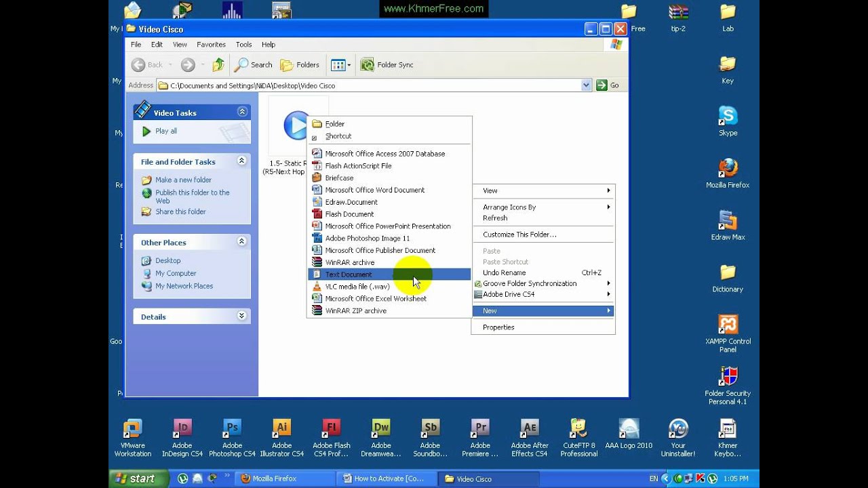
Task: Open the Tools menu
Action: (x=243, y=45)
